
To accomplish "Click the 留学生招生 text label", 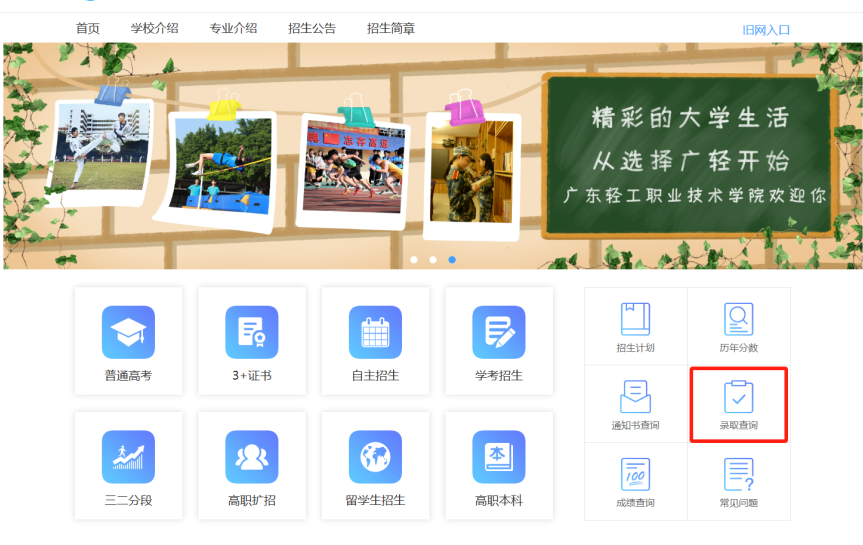I will click(375, 500).
